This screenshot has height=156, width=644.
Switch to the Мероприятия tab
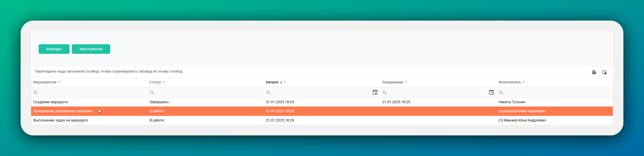91,49
